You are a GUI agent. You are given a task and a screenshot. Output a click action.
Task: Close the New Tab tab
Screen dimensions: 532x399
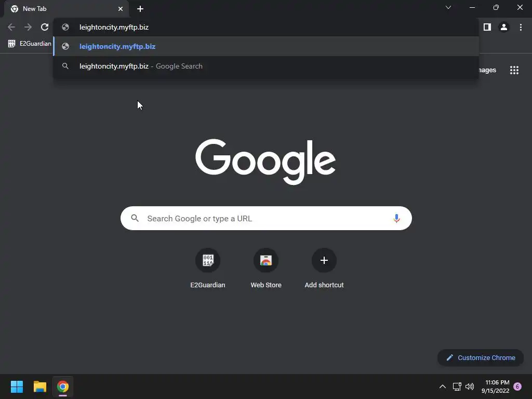point(121,9)
